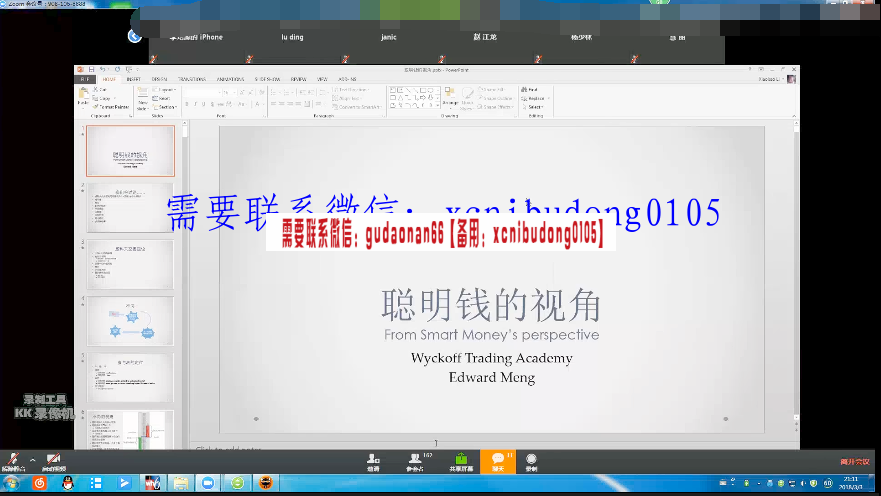
Task: Switch to the HOME ribbon tab
Action: [109, 79]
